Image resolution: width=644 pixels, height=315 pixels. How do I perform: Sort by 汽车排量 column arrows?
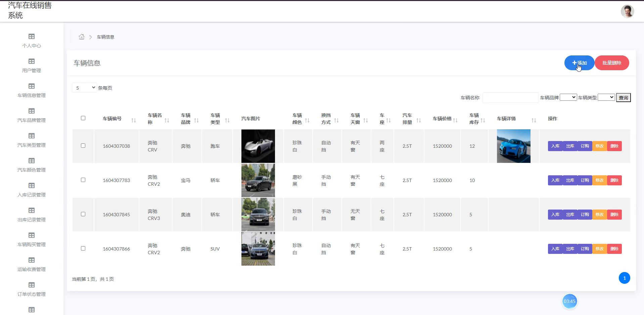pyautogui.click(x=419, y=120)
